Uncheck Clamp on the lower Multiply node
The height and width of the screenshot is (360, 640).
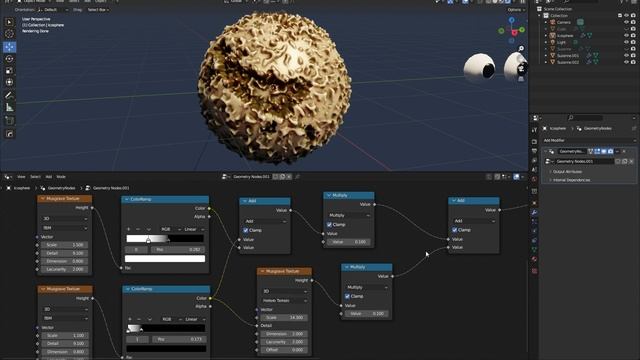(347, 296)
